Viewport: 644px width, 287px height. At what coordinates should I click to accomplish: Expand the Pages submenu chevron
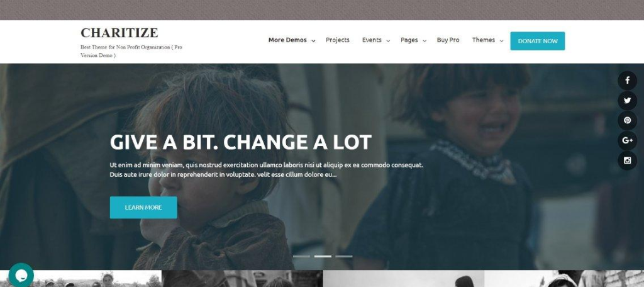[x=425, y=41]
